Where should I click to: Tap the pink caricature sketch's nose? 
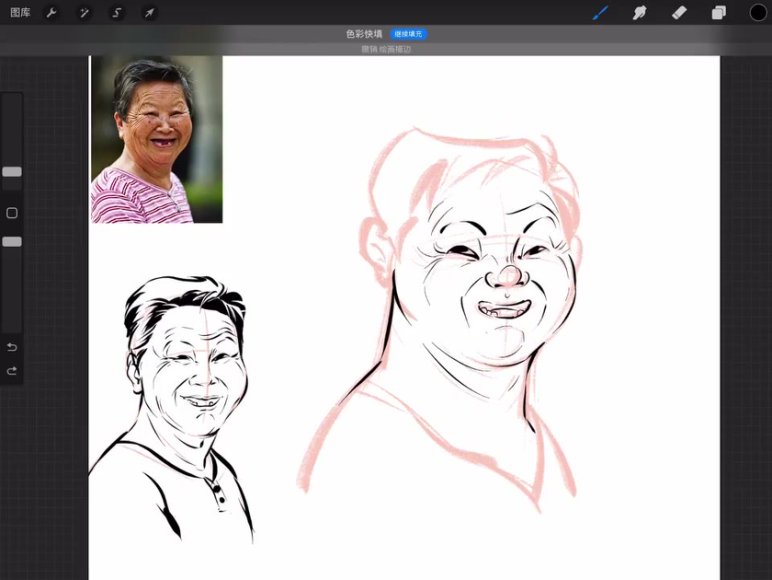tap(508, 276)
